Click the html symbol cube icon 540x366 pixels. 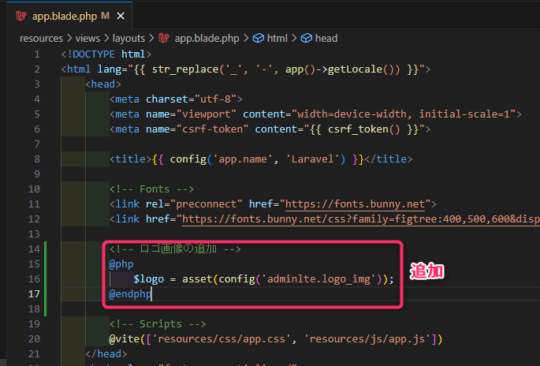pyautogui.click(x=258, y=38)
